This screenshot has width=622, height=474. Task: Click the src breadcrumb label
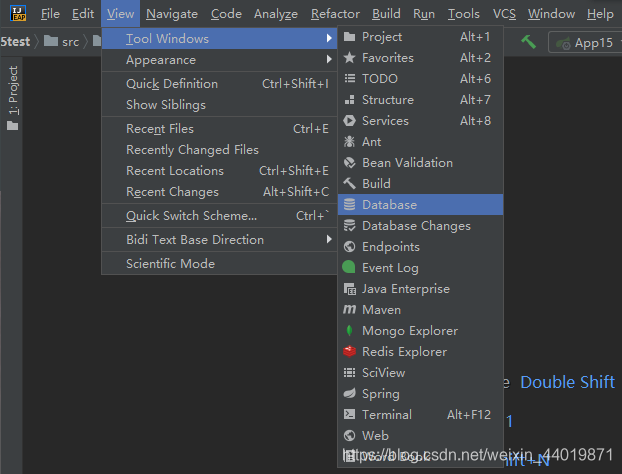[71, 42]
